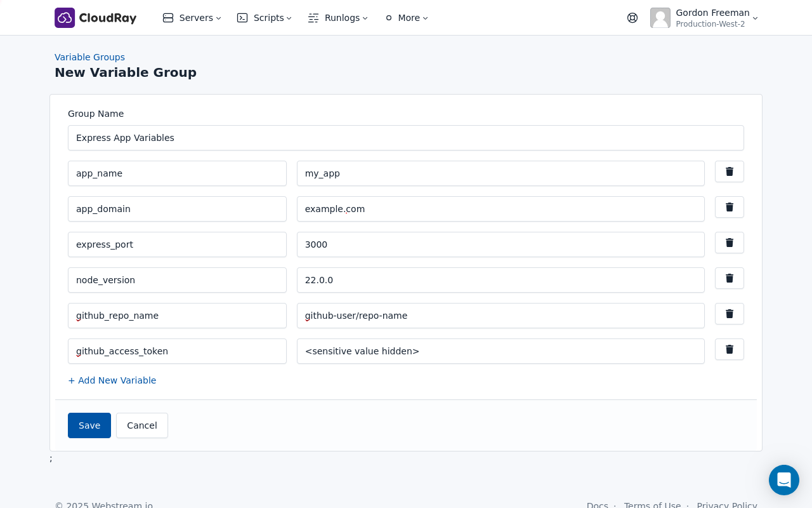
Task: Open the help icon in the navbar
Action: [x=632, y=18]
